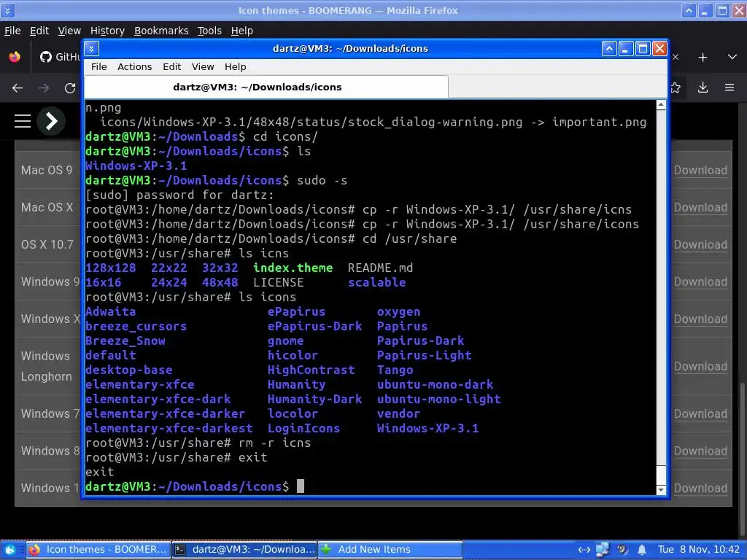
Task: Click Download link for Mac OS 9
Action: pos(700,170)
